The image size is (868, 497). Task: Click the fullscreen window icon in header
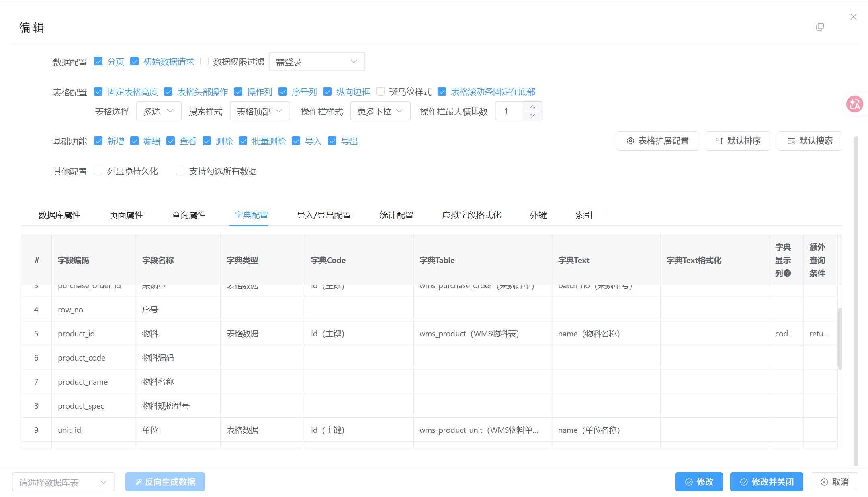tap(820, 27)
